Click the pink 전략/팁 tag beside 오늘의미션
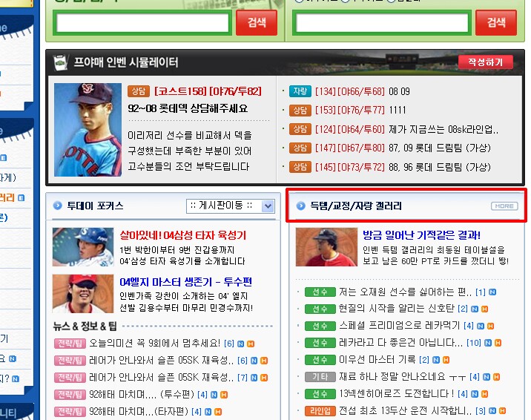Screen dimensions: 531x420 pos(70,343)
